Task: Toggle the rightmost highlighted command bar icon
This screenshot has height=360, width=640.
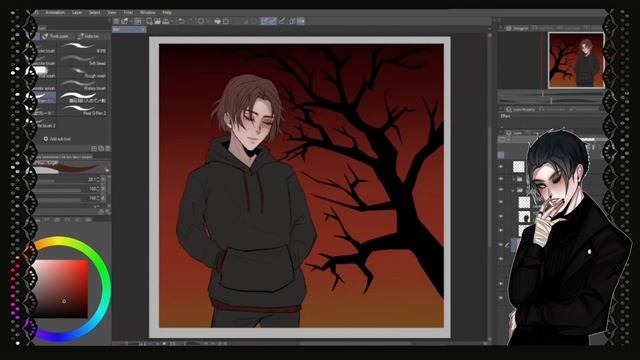Action: click(x=301, y=21)
